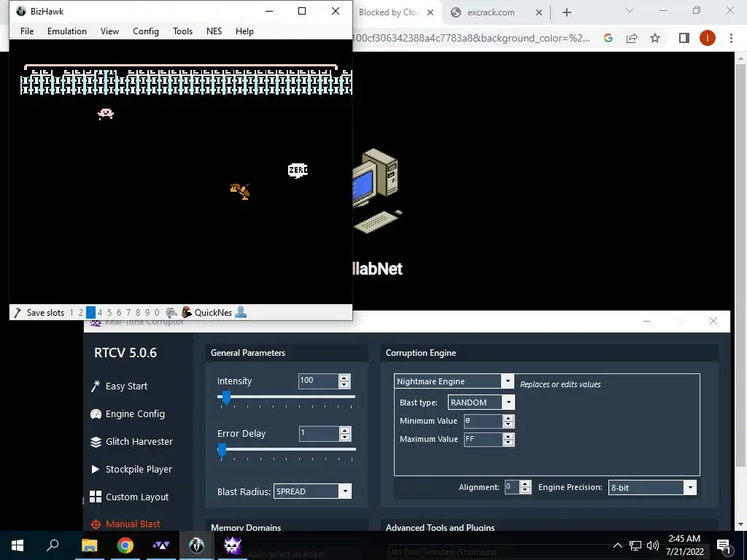Select save slot 1 in BizHawk
Viewport: 747px width, 560px height.
click(x=71, y=313)
